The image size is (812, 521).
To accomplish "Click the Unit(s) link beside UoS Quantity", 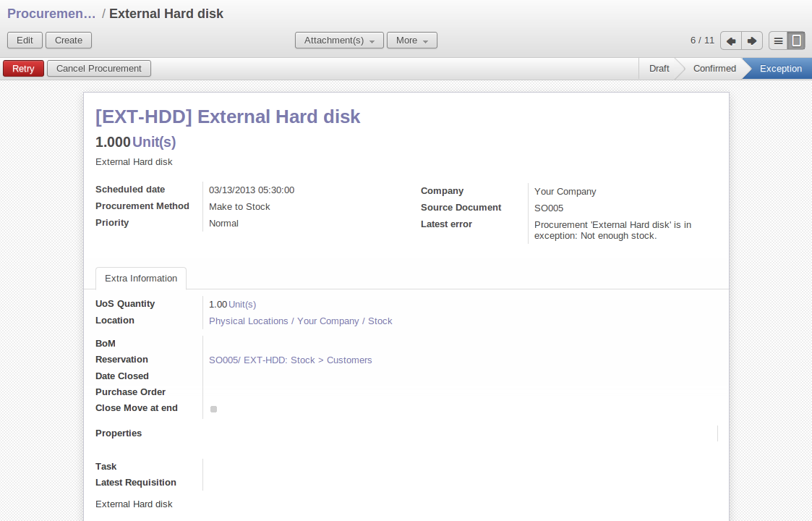I will [242, 305].
